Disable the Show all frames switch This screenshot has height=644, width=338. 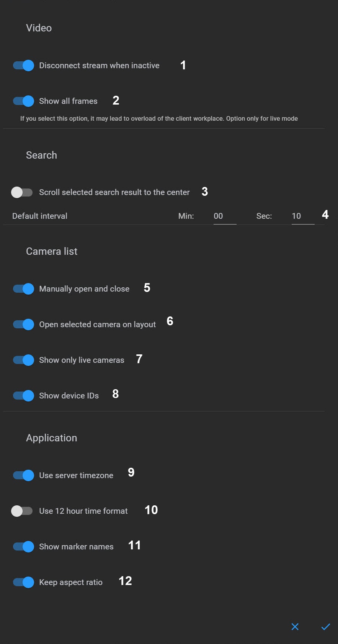[23, 101]
